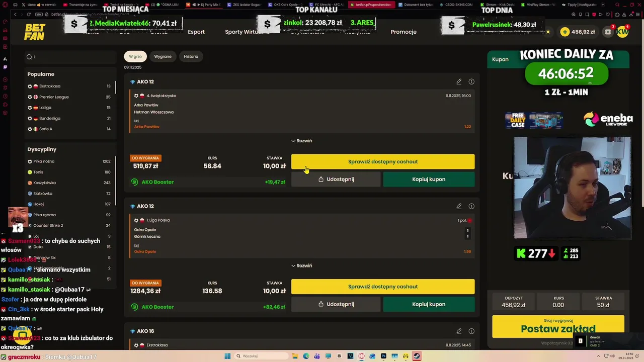This screenshot has width=644, height=362.
Task: Check available cashout for 519,67 zł coupon
Action: click(383, 161)
